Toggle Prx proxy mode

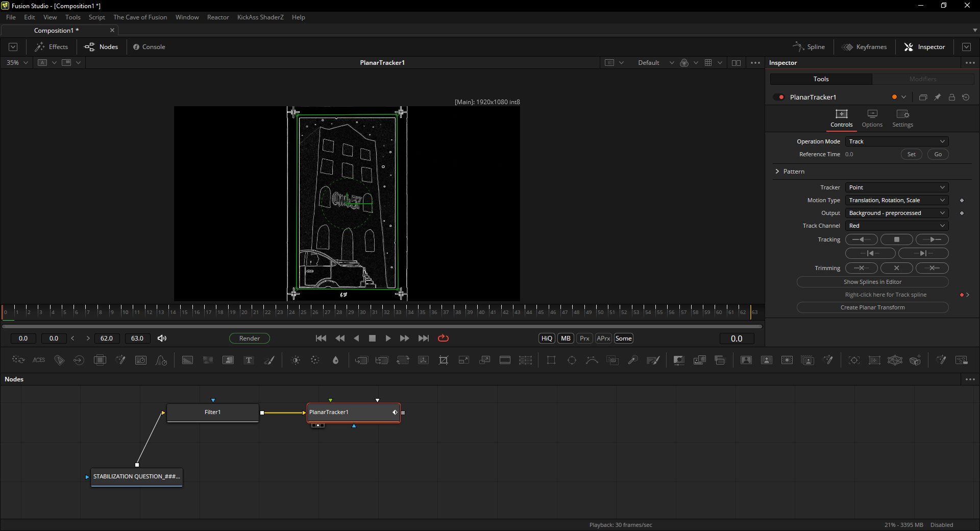(584, 339)
